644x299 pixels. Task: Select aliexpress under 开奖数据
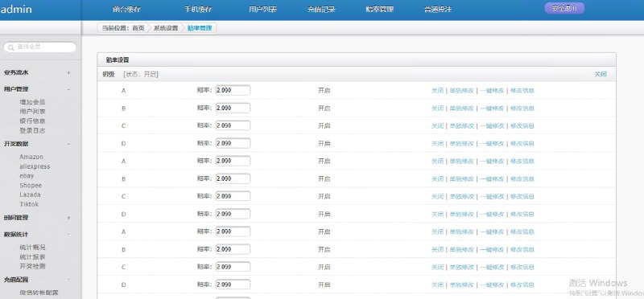point(35,166)
